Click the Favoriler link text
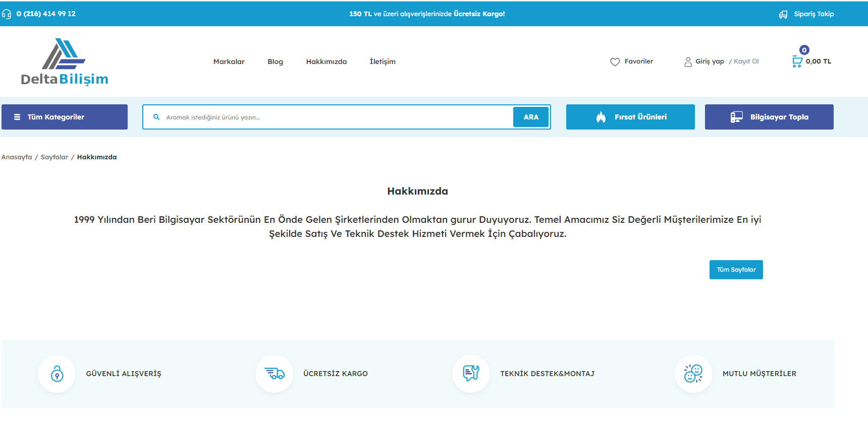Screen dimensions: 868x430 pyautogui.click(x=639, y=62)
